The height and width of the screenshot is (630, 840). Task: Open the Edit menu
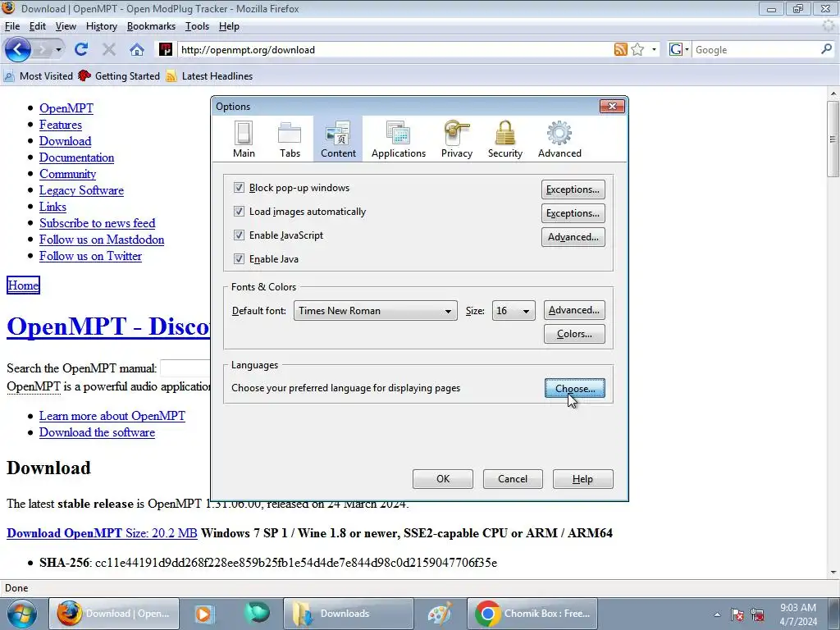tap(38, 26)
